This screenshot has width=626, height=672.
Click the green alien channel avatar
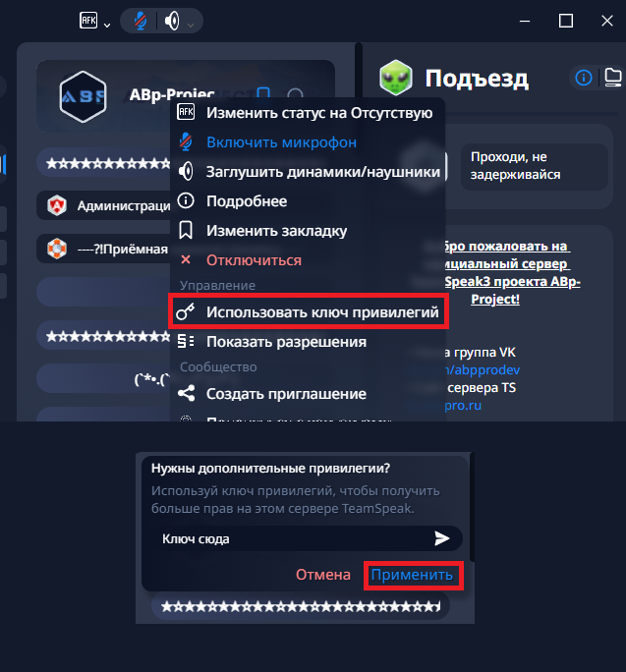396,78
